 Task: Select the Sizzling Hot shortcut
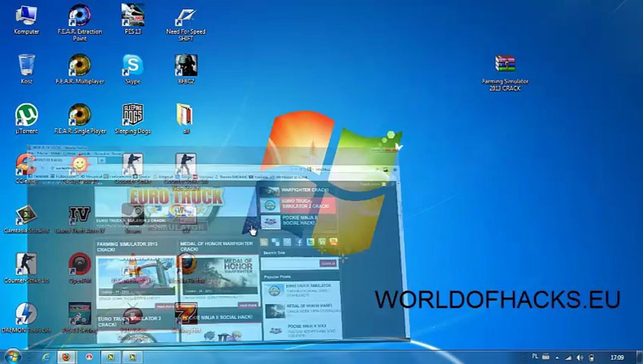(186, 317)
